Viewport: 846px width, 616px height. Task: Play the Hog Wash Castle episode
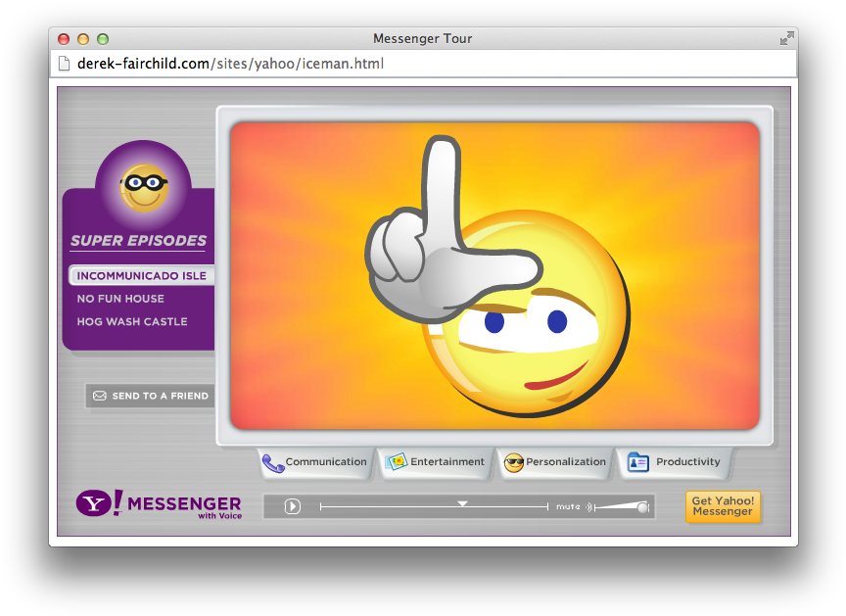(x=130, y=321)
